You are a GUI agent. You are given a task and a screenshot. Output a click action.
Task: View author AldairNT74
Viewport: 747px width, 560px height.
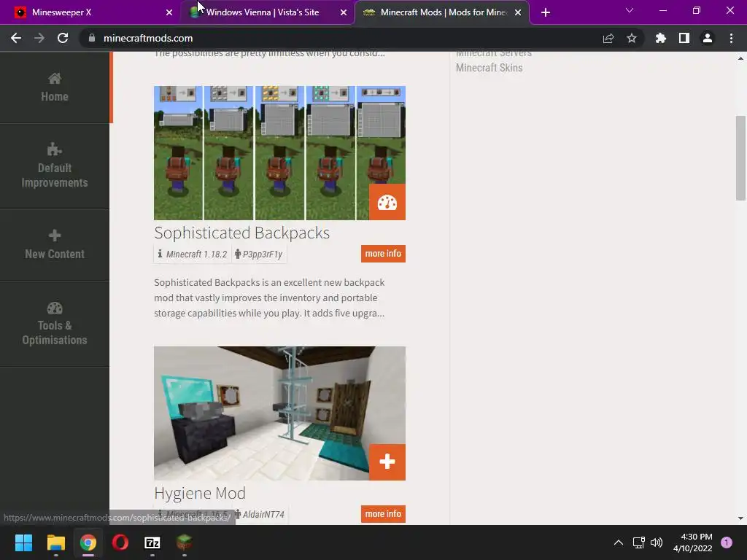click(260, 514)
